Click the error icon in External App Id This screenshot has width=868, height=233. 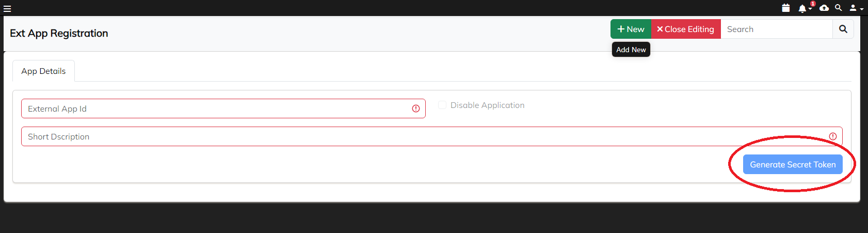pyautogui.click(x=416, y=108)
